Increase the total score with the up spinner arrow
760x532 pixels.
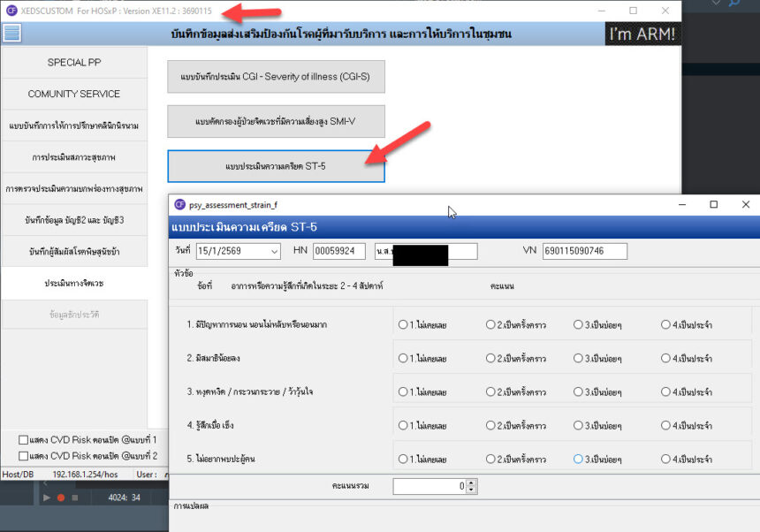click(471, 483)
